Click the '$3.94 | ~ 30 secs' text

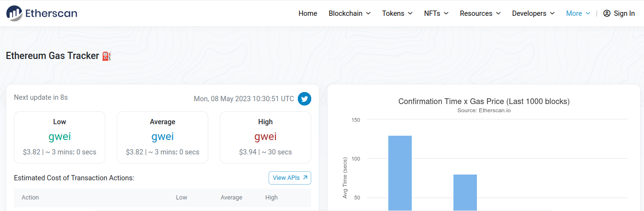(x=265, y=152)
